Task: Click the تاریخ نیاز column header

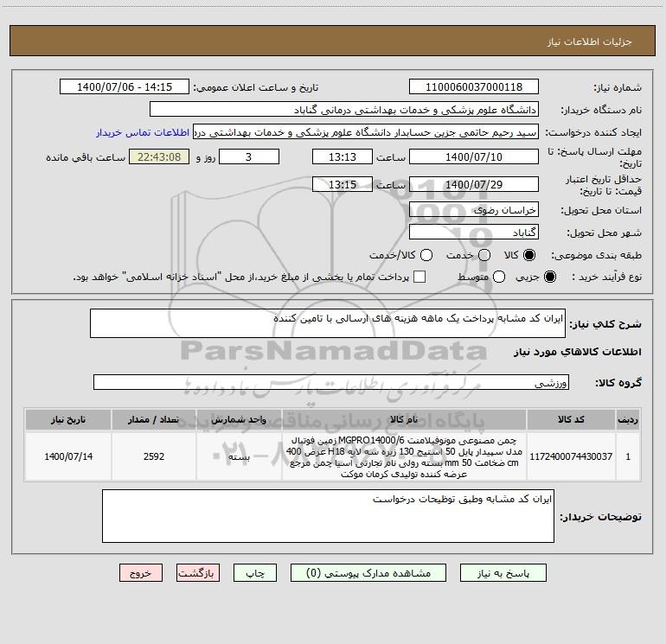Action: 68,419
